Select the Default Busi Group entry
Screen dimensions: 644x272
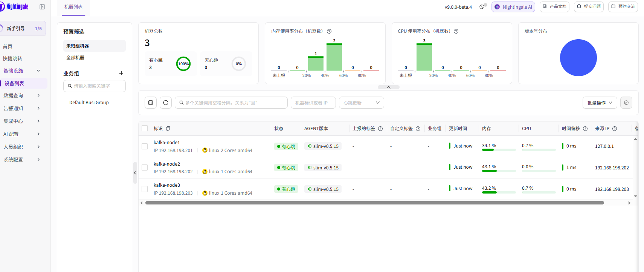click(89, 103)
